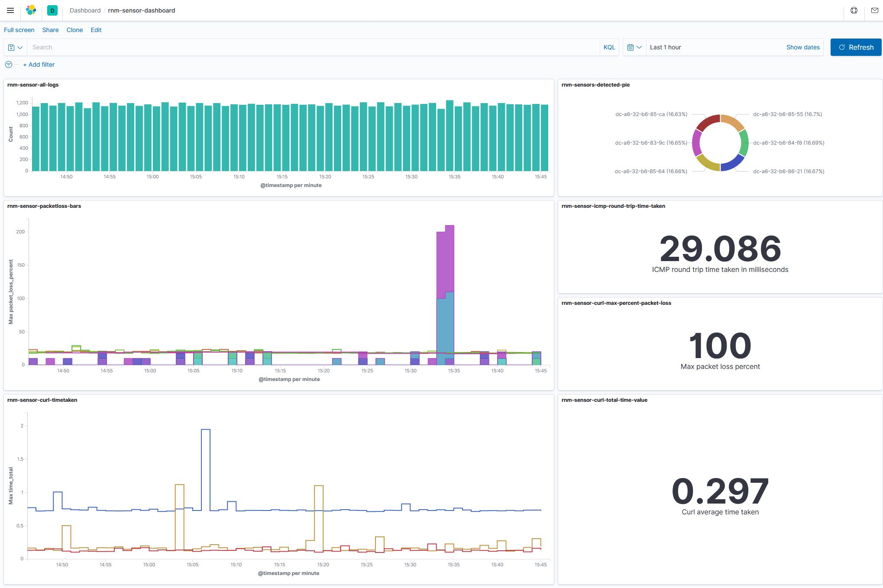Click the rnm-sensor-curl-timetaken panel title
The height and width of the screenshot is (588, 883).
[x=42, y=400]
